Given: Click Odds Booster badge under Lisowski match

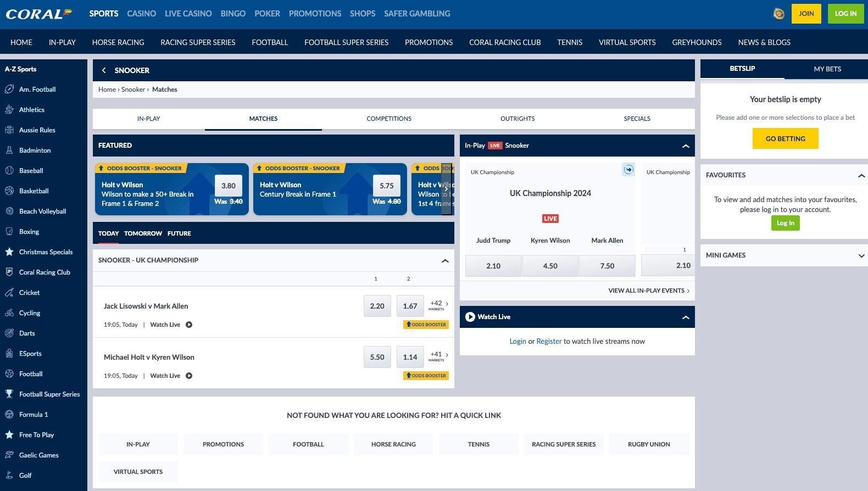Looking at the screenshot, I should (426, 325).
